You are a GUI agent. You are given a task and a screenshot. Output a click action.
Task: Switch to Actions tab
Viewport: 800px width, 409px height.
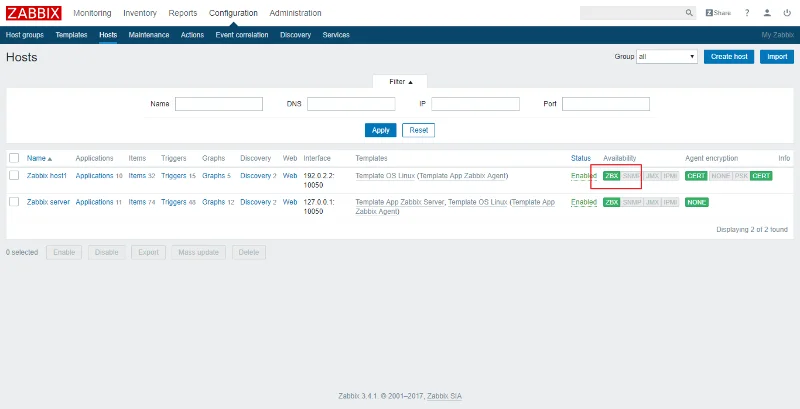[x=192, y=35]
